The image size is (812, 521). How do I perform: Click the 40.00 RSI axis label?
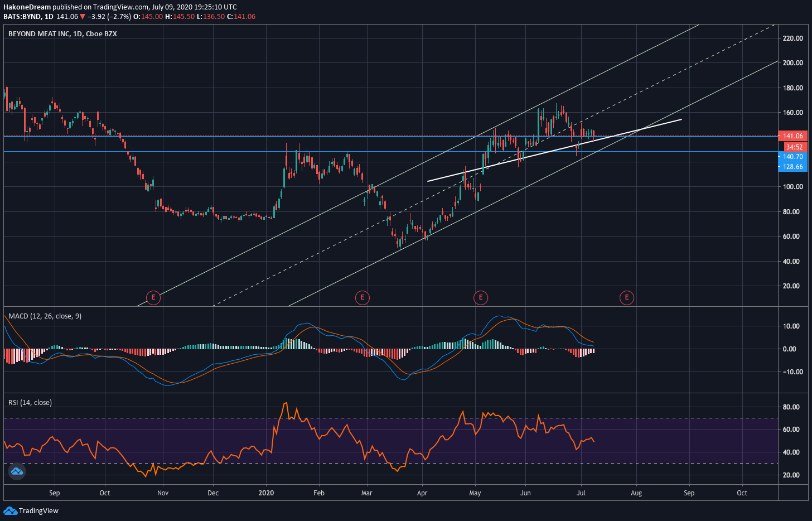[791, 452]
